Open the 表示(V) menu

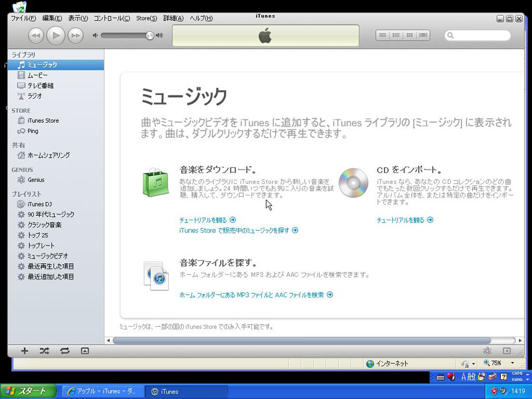(x=78, y=18)
